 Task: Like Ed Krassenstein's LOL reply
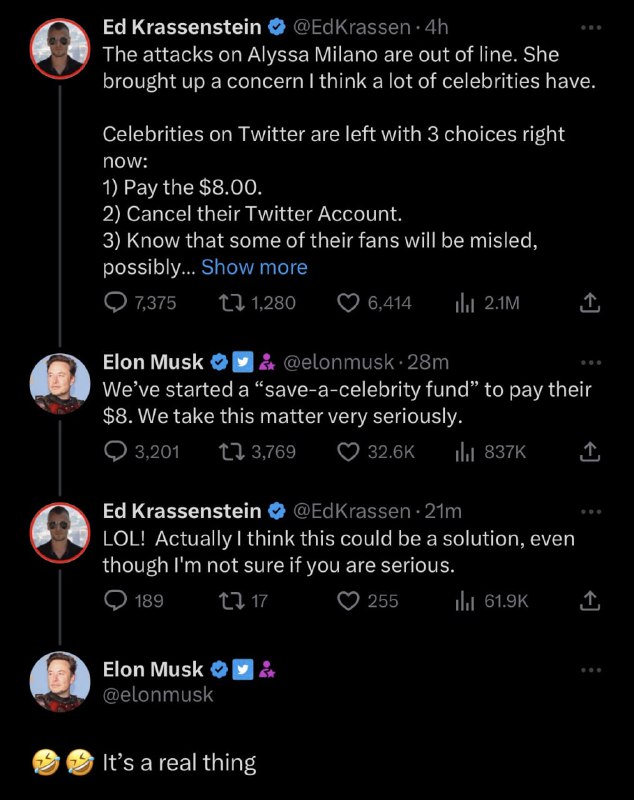point(350,601)
